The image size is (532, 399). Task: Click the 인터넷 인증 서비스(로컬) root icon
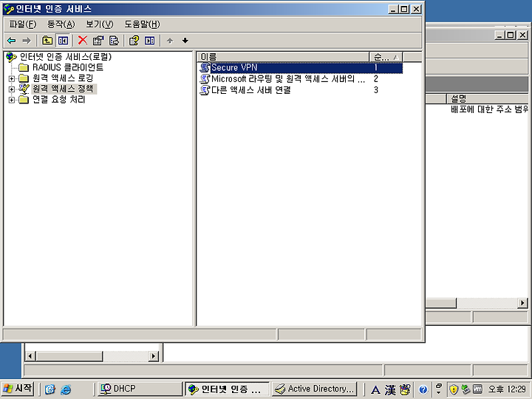11,57
